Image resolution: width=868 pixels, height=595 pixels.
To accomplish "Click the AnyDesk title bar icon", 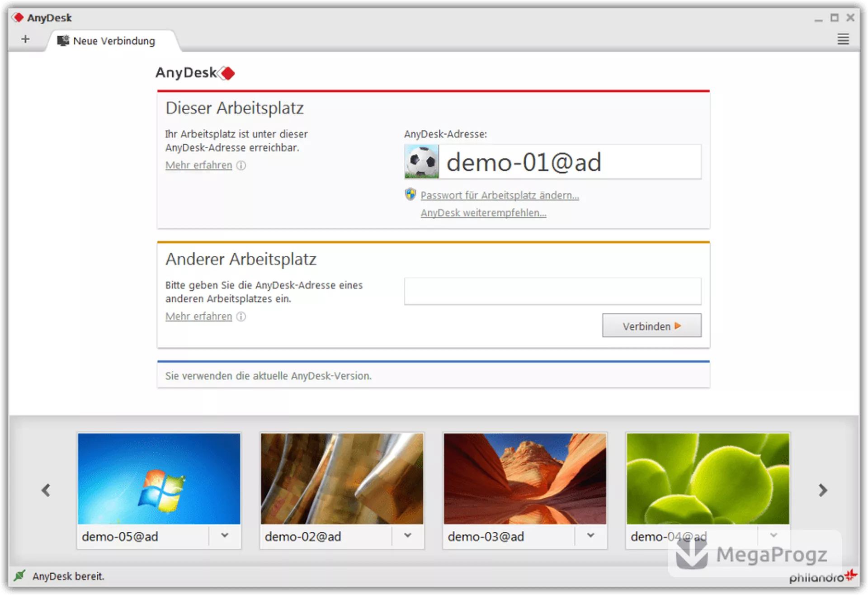I will [x=18, y=18].
